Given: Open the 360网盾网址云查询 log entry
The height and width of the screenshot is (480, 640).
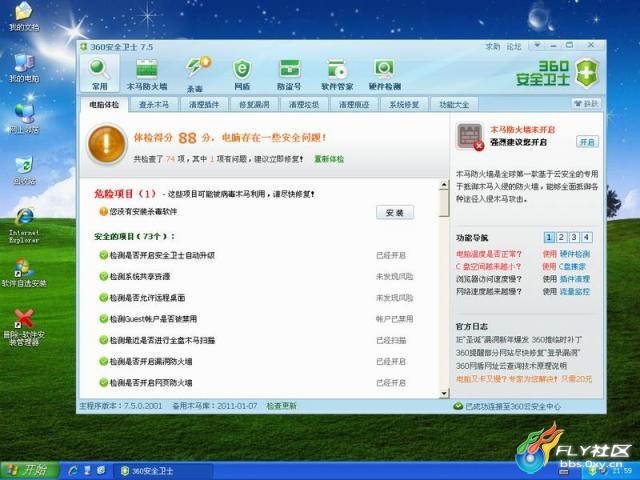Looking at the screenshot, I should coord(511,366).
